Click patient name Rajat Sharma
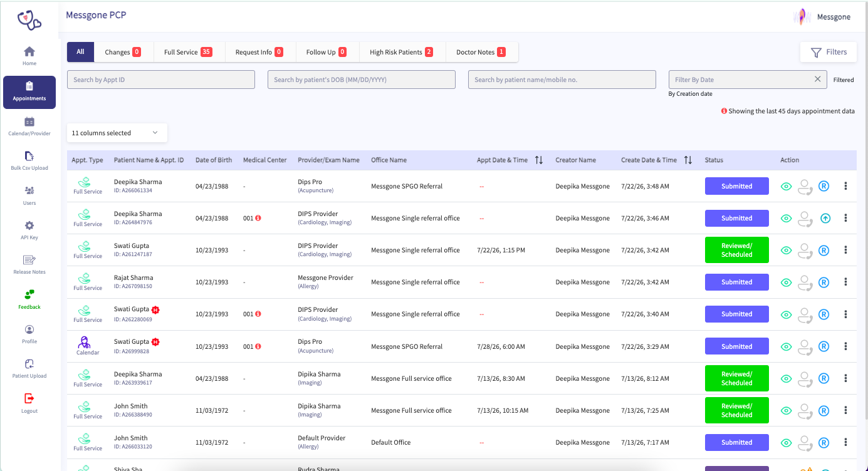This screenshot has width=868, height=471. (x=133, y=277)
